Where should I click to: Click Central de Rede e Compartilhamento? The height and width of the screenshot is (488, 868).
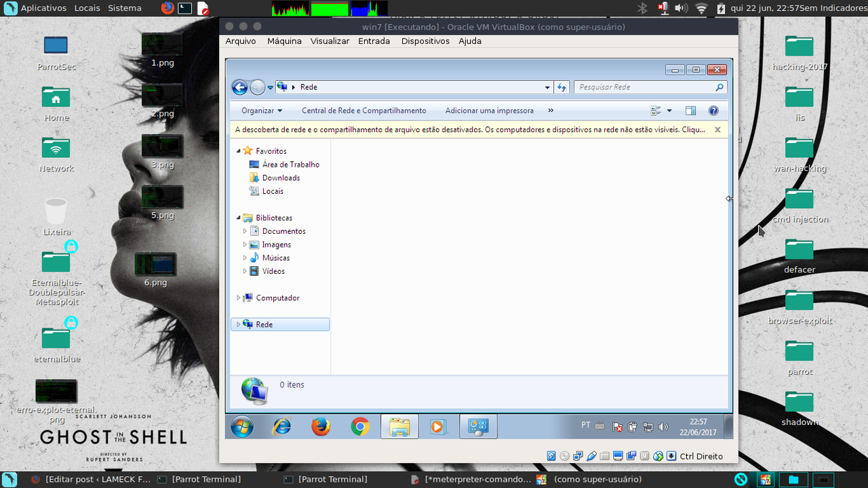tap(364, 110)
